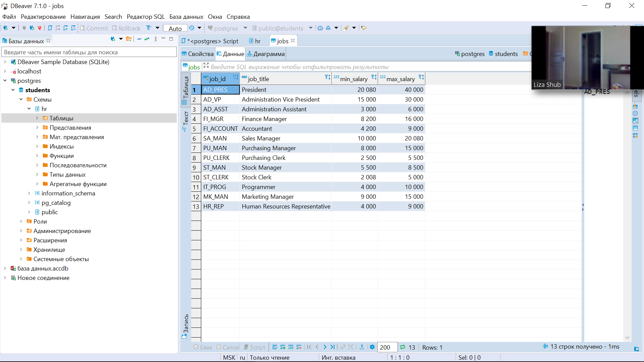Expand the public schema node
This screenshot has width=644, height=362.
(x=29, y=212)
